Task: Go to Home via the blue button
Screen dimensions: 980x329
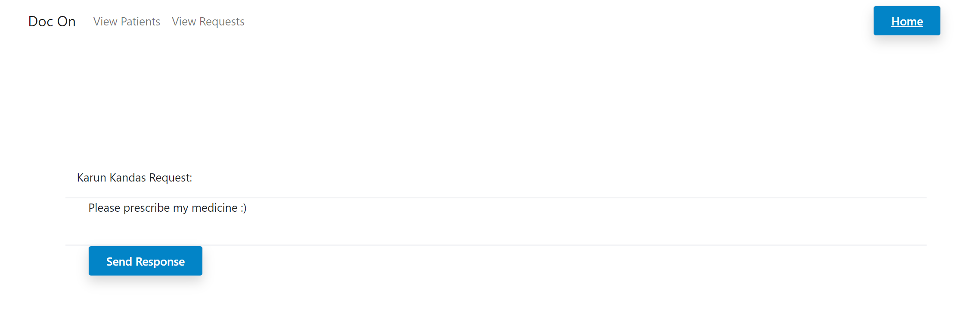Action: (907, 21)
